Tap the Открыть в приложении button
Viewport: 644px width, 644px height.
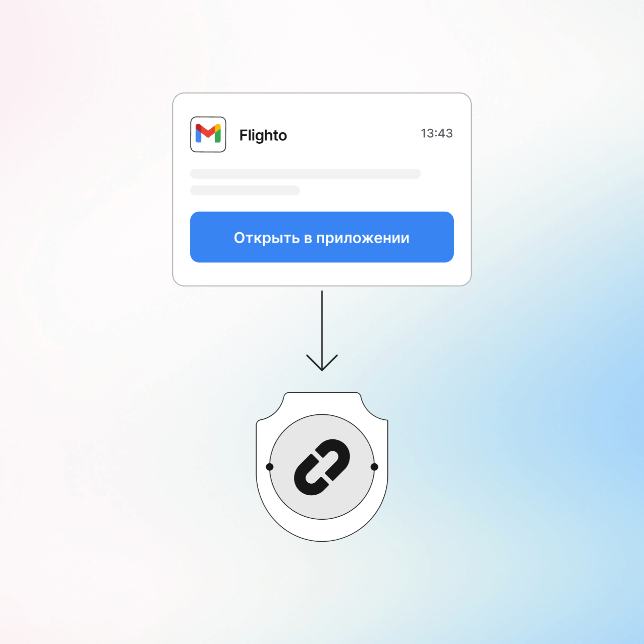click(322, 237)
